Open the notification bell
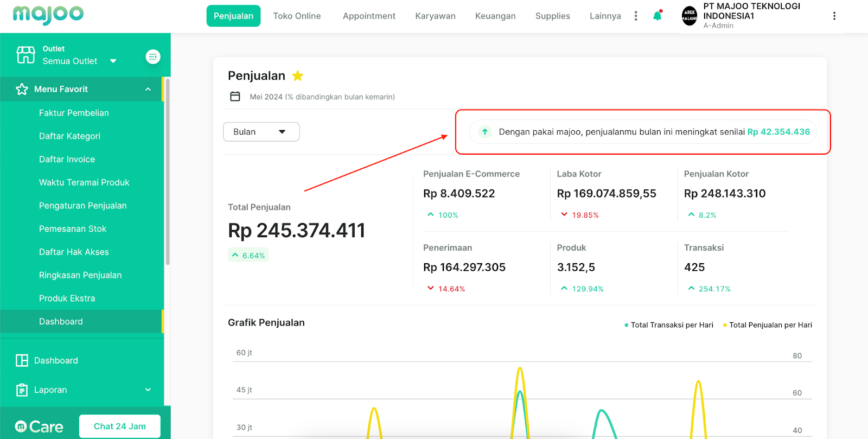 (657, 15)
